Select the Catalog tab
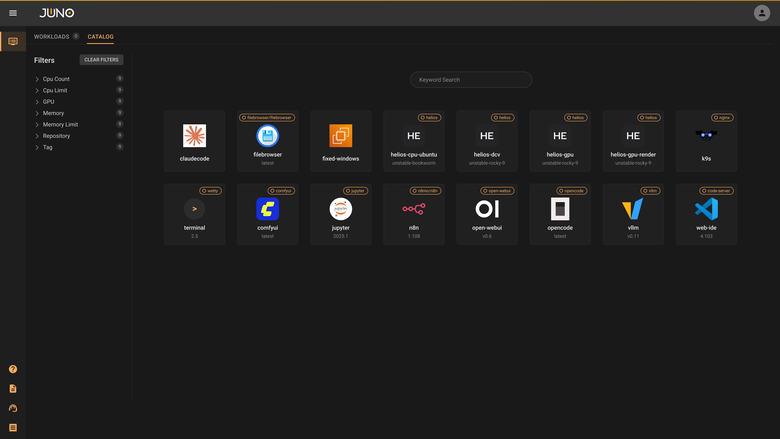 point(100,37)
